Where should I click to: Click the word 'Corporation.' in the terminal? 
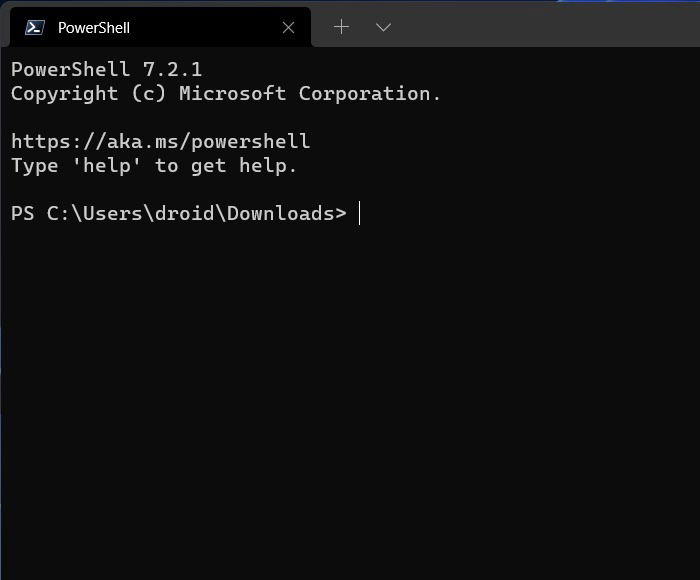(370, 93)
